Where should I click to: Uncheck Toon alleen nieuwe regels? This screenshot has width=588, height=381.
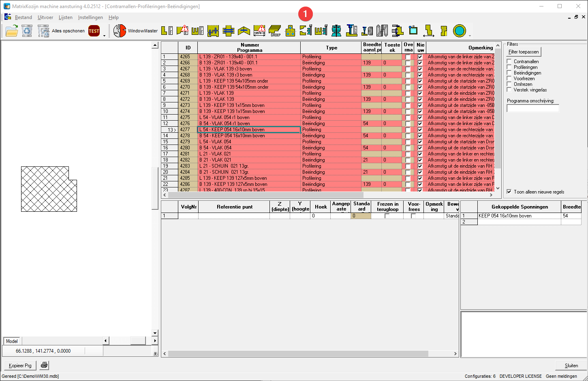509,192
